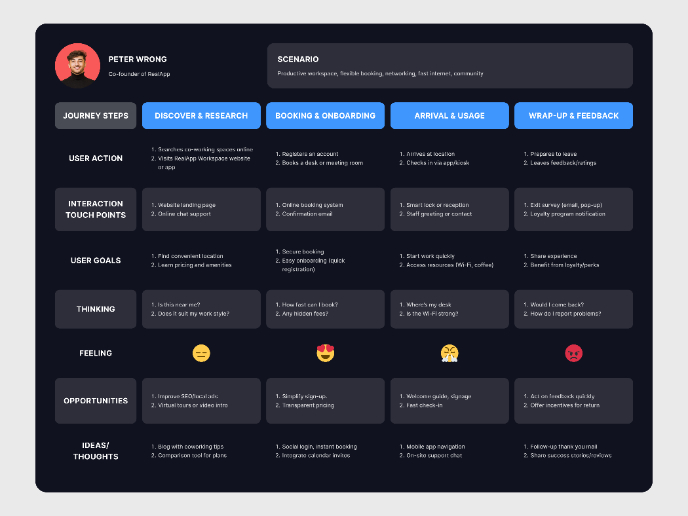
Task: Select the Arrival & Usage column header
Action: click(449, 116)
